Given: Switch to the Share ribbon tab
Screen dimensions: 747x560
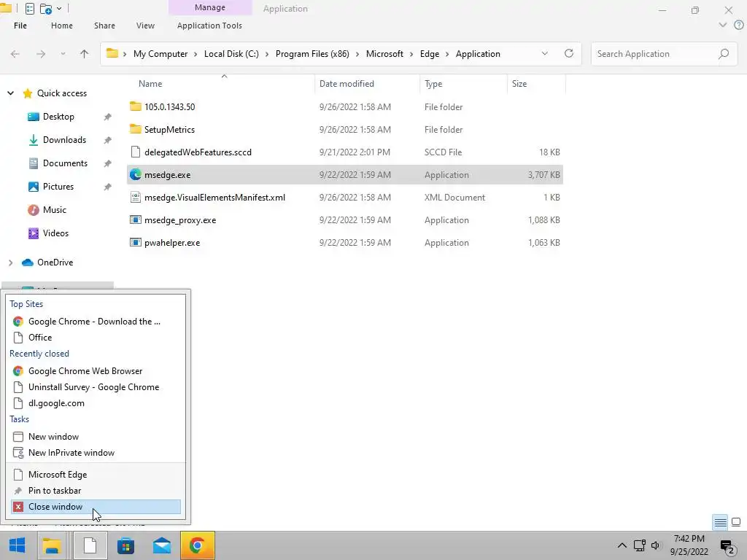Looking at the screenshot, I should [104, 26].
